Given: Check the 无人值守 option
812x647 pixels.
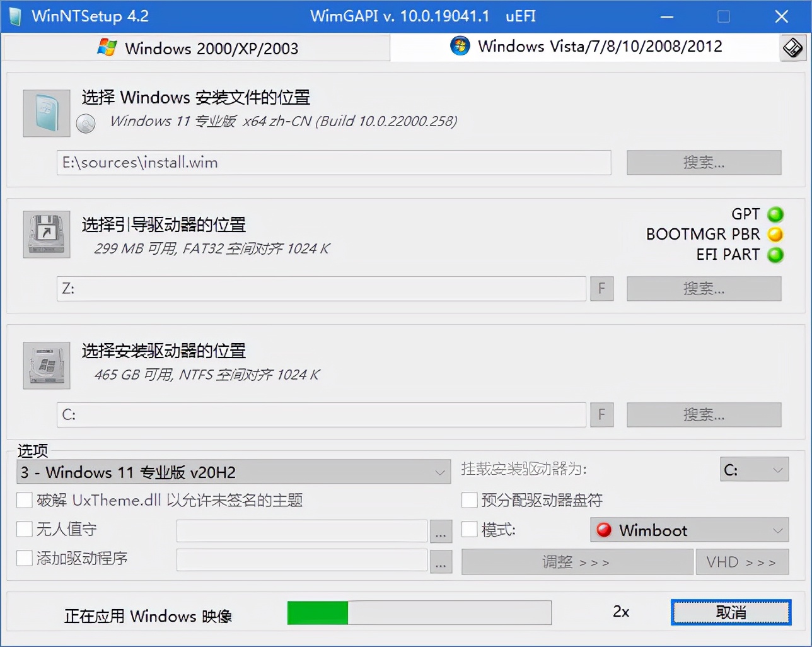Looking at the screenshot, I should pyautogui.click(x=24, y=530).
